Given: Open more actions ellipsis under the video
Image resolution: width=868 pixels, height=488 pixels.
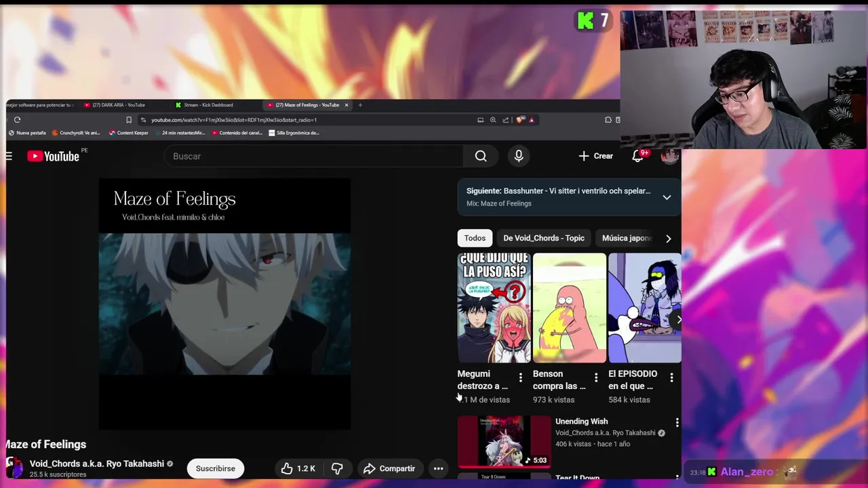Looking at the screenshot, I should (439, 468).
